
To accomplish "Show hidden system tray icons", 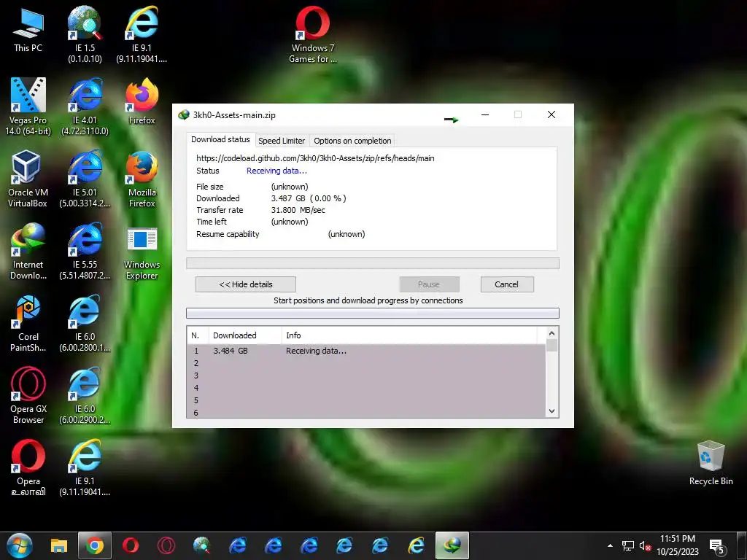I will tap(610, 545).
